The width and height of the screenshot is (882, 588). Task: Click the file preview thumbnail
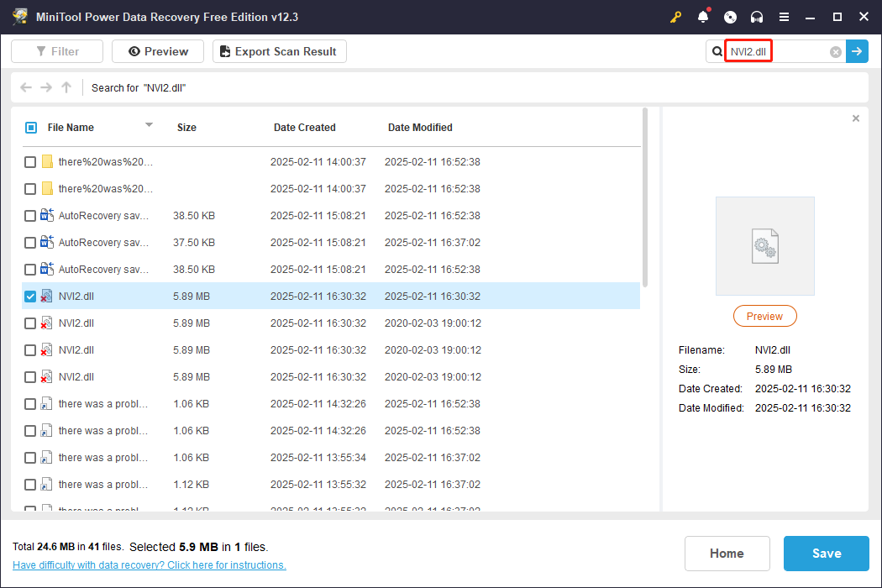(x=764, y=246)
